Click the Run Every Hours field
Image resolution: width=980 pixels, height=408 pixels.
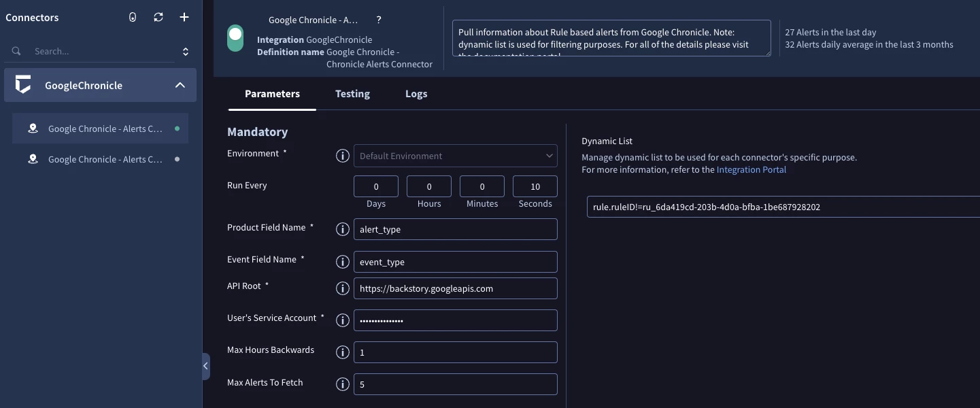coord(429,186)
